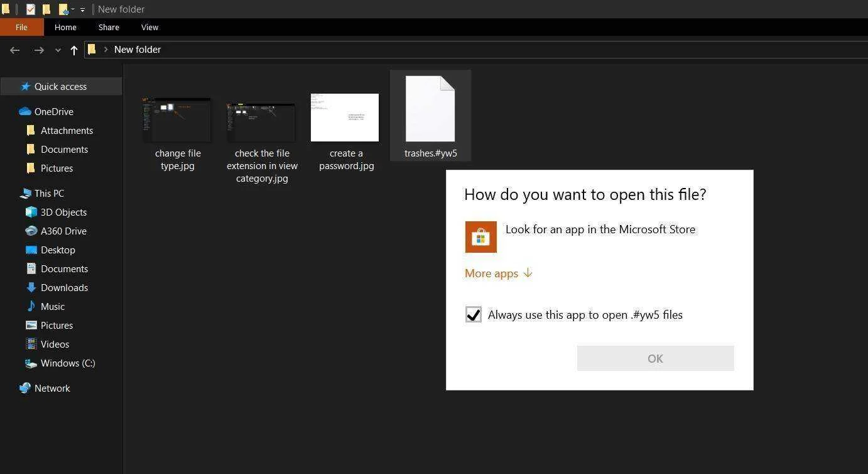Click the This PC Documents icon
Viewport: 868px width, 474px height.
(31, 268)
